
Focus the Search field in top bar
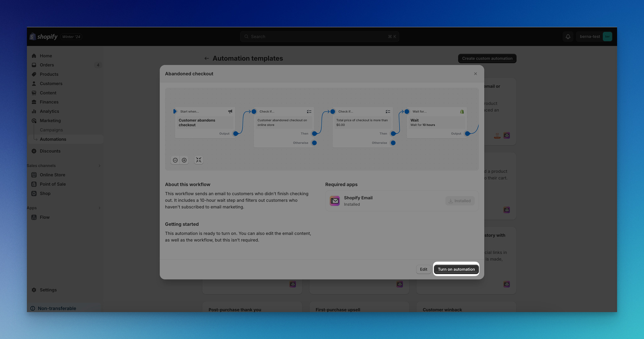(319, 36)
